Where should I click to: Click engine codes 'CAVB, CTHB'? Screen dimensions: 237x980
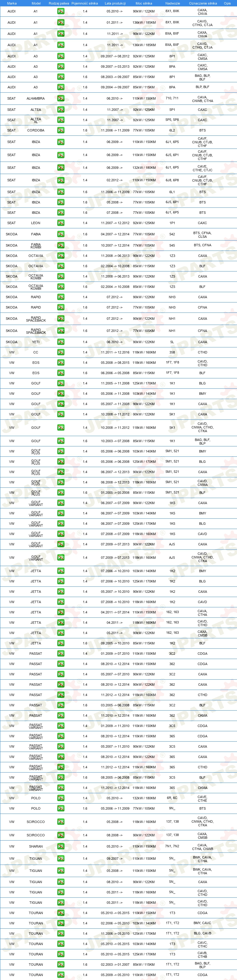(x=202, y=954)
